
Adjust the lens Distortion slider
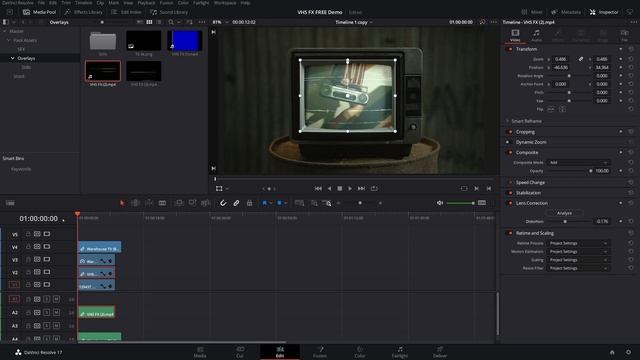coord(569,221)
